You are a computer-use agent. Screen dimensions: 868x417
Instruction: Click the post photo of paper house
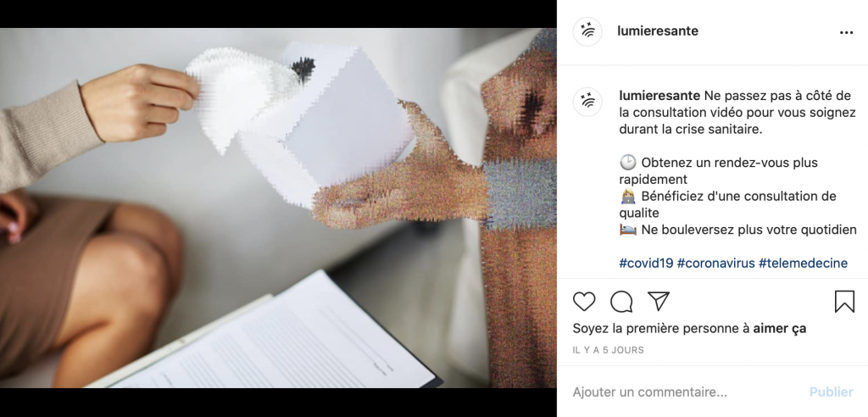tap(278, 208)
